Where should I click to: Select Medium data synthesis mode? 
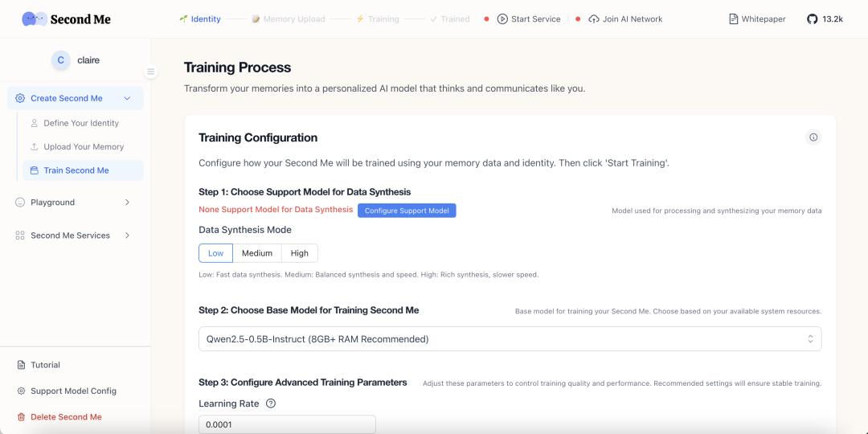click(x=257, y=253)
